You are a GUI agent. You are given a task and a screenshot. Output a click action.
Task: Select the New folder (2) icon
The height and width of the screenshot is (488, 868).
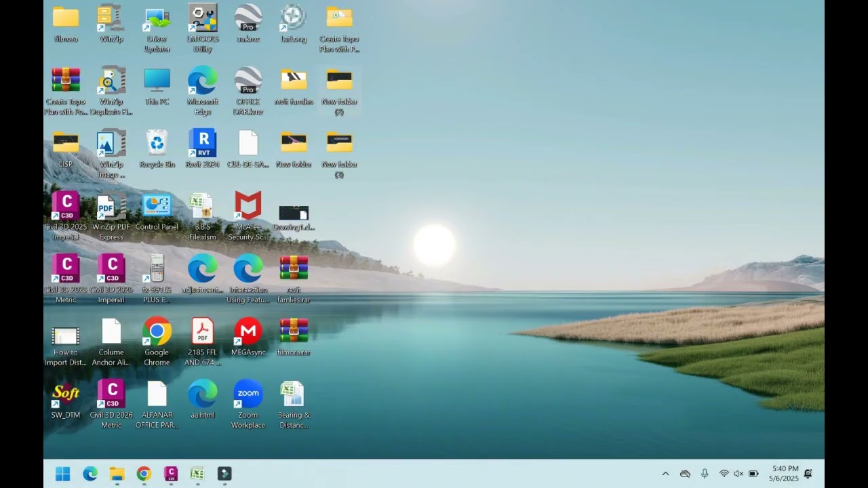339,91
